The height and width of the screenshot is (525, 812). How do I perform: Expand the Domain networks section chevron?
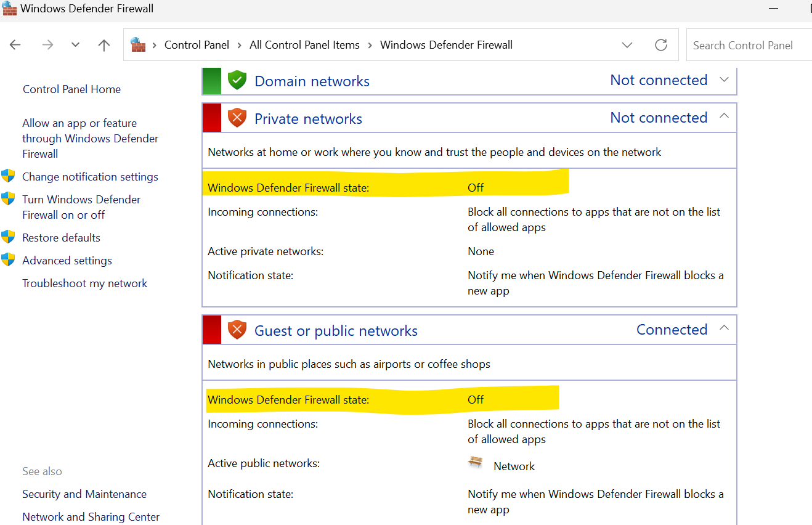pyautogui.click(x=725, y=79)
